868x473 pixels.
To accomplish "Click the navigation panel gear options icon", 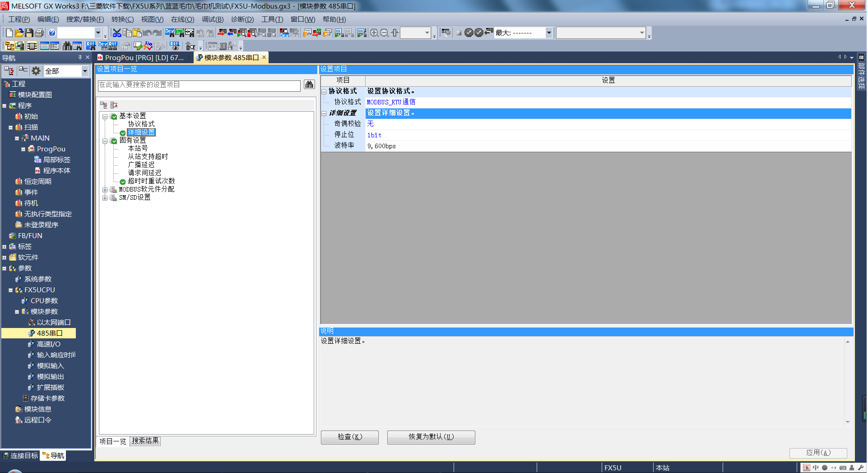I will point(36,71).
